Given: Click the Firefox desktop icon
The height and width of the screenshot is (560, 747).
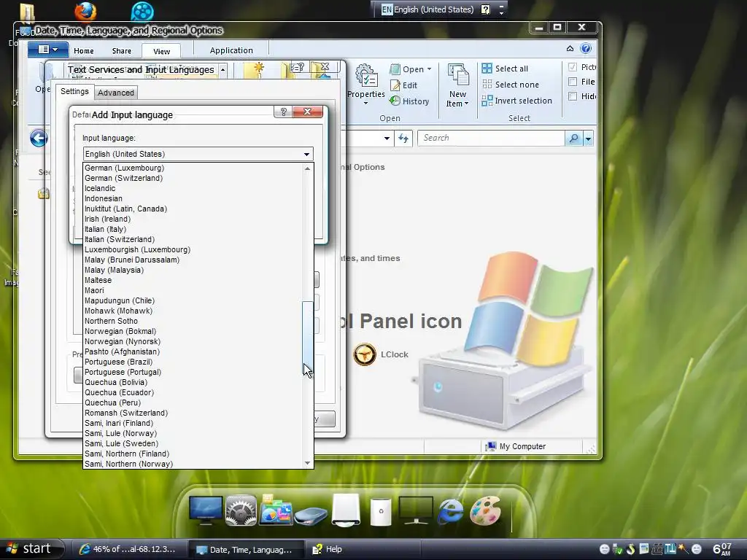Looking at the screenshot, I should [85, 12].
